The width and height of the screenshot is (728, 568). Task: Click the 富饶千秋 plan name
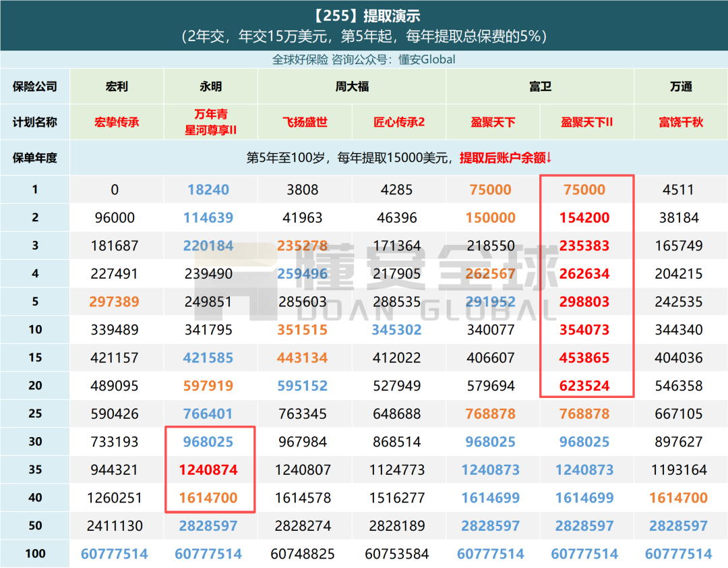coord(680,122)
